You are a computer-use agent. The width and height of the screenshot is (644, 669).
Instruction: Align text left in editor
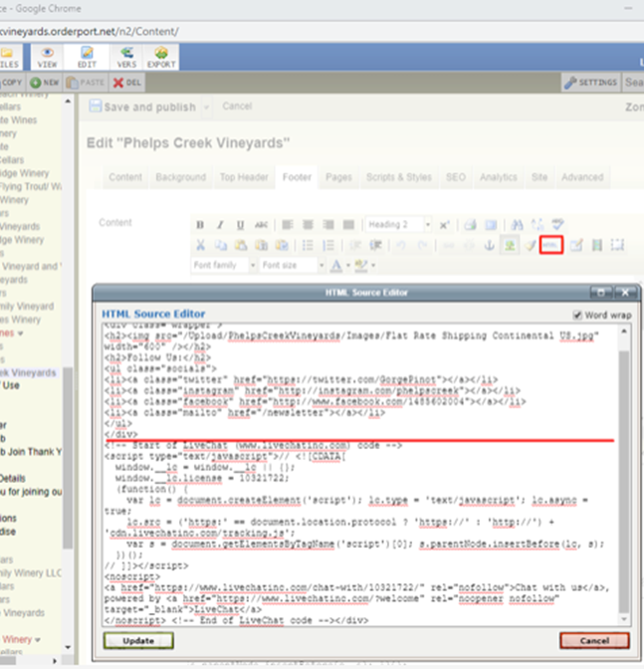click(x=288, y=225)
